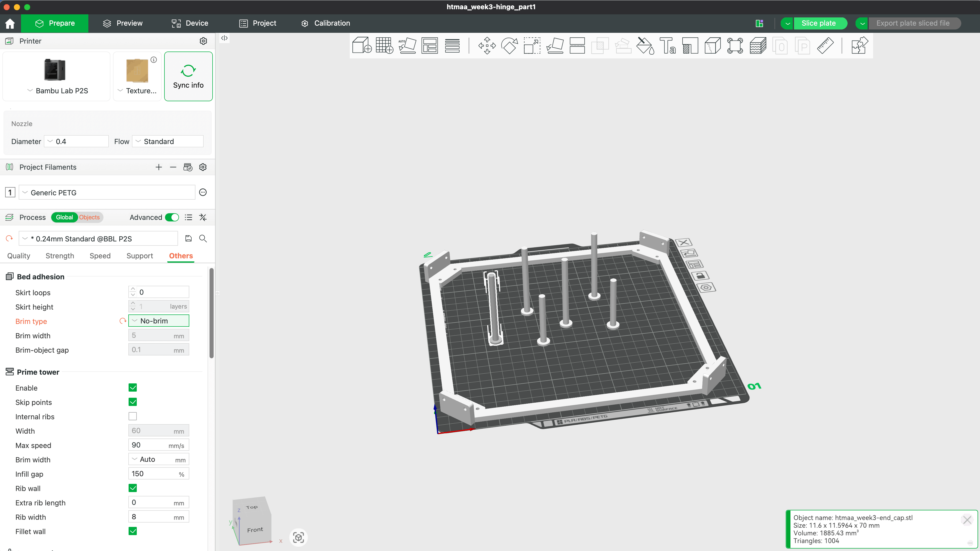
Task: Switch to the Device tab
Action: pyautogui.click(x=190, y=23)
